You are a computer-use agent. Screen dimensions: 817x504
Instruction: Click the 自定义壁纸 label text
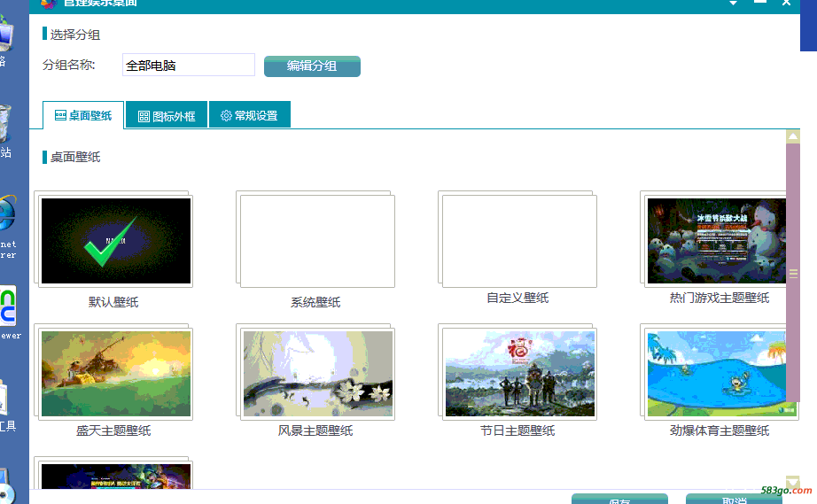517,298
